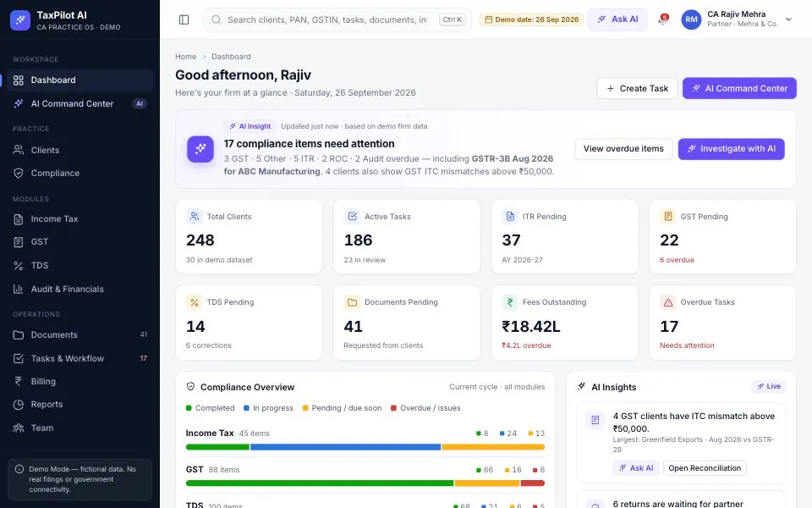This screenshot has height=508, width=812.
Task: Click the '6 overdue' text in GST Pending
Action: [x=677, y=260]
